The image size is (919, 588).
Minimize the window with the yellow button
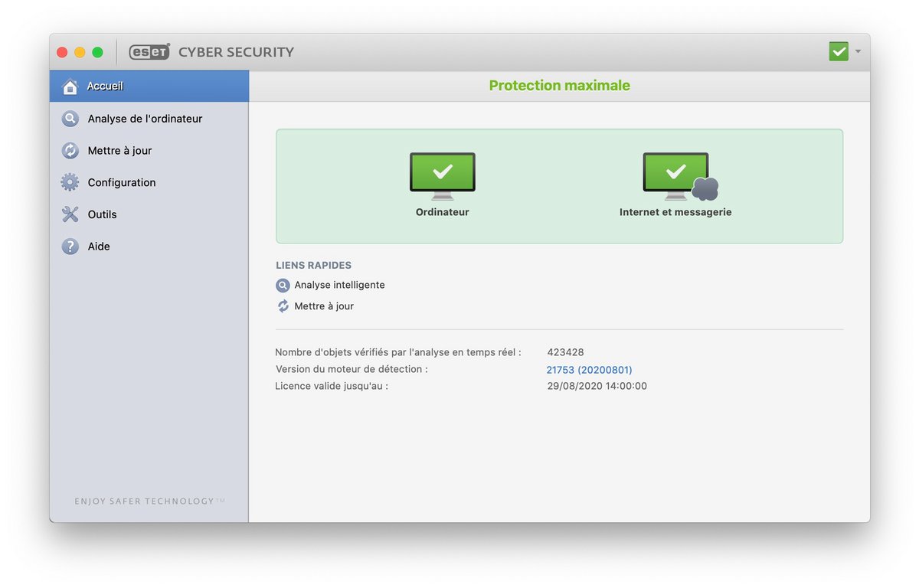pyautogui.click(x=80, y=52)
